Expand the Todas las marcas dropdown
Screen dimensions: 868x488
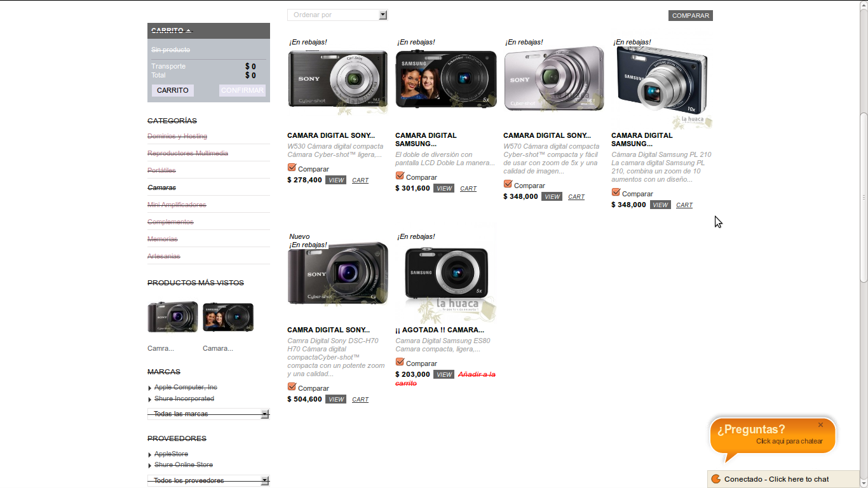208,414
